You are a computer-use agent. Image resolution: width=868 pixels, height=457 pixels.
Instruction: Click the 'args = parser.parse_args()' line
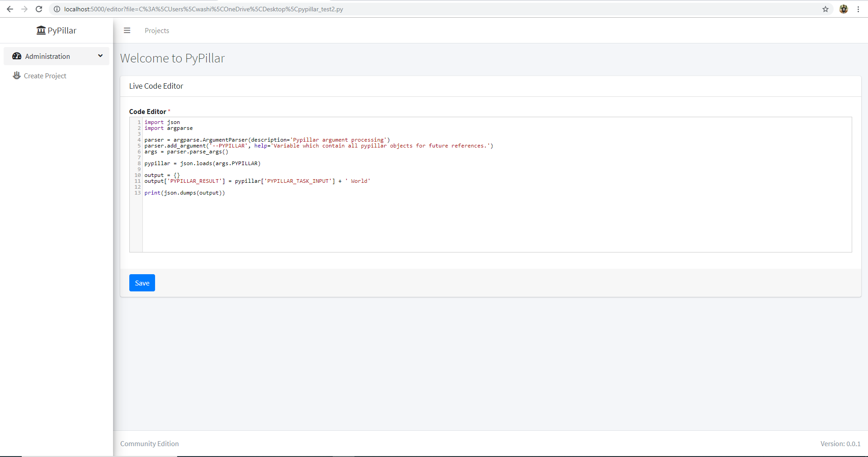point(186,152)
